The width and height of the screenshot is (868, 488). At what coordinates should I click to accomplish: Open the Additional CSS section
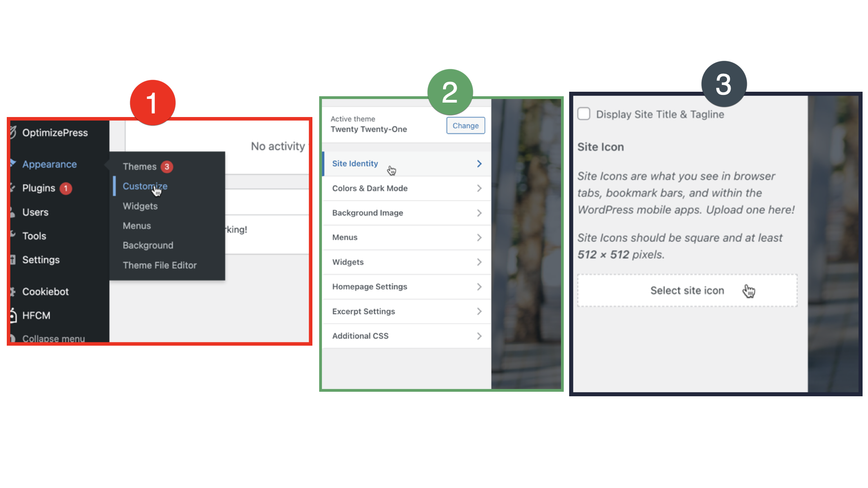coord(407,336)
